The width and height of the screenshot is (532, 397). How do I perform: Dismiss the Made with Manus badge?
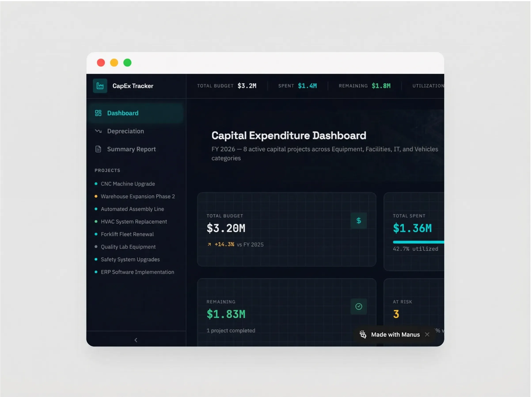427,334
